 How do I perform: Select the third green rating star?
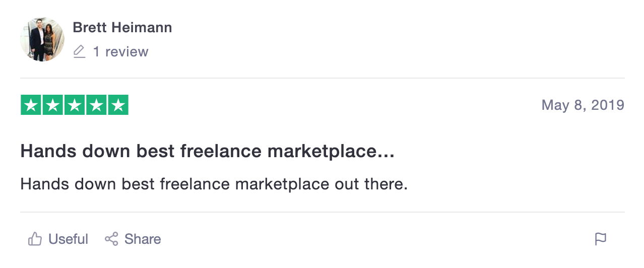(x=75, y=105)
